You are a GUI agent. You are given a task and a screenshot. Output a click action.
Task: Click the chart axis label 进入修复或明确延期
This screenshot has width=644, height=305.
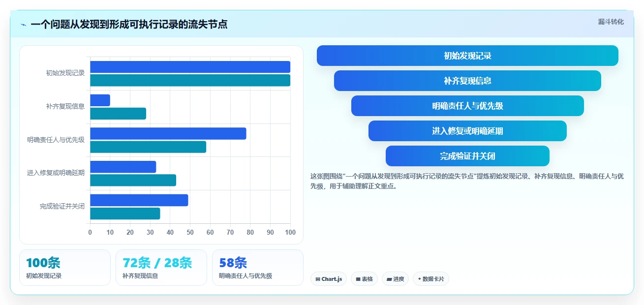tap(56, 173)
